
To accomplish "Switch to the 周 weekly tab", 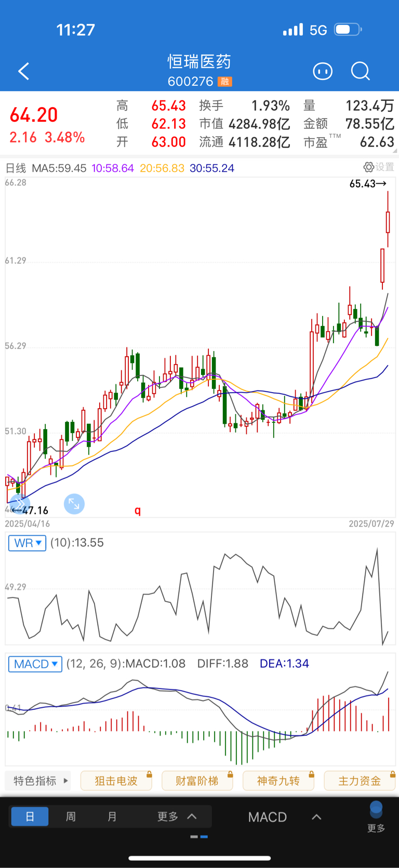I will coord(71,817).
